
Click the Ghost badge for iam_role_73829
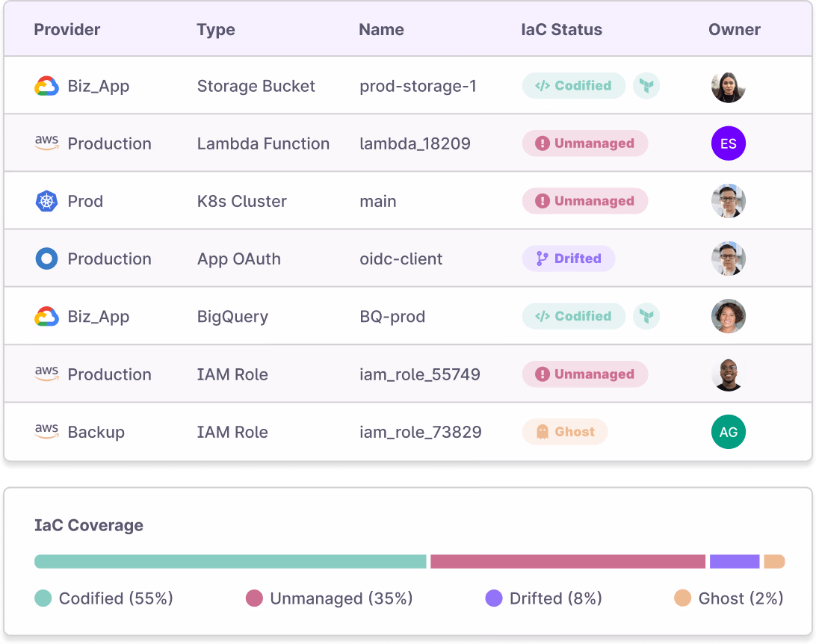click(565, 432)
